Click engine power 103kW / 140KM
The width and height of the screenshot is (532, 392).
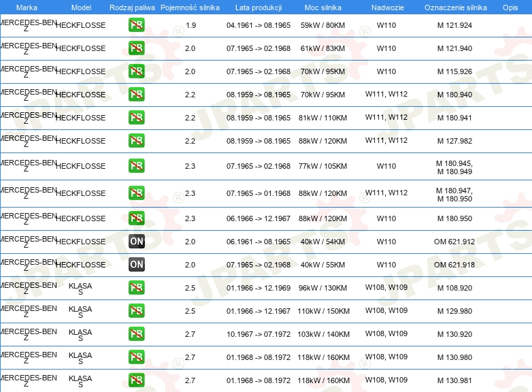point(323,334)
